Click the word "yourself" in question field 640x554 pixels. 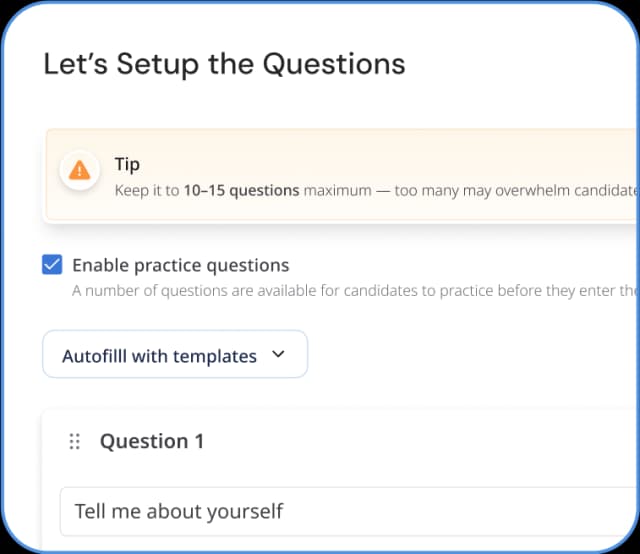pyautogui.click(x=244, y=511)
